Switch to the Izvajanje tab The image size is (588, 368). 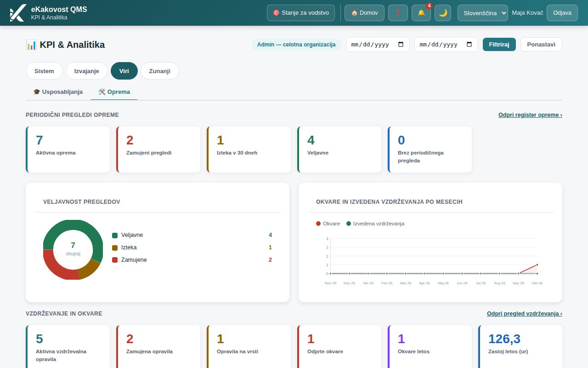87,71
